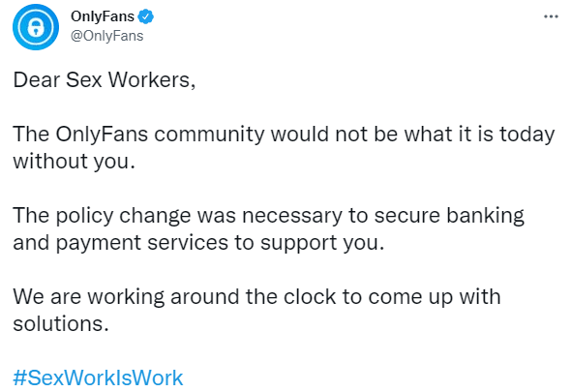This screenshot has height=392, width=571.
Task: Click the blue verified checkmark badge
Action: [x=146, y=16]
